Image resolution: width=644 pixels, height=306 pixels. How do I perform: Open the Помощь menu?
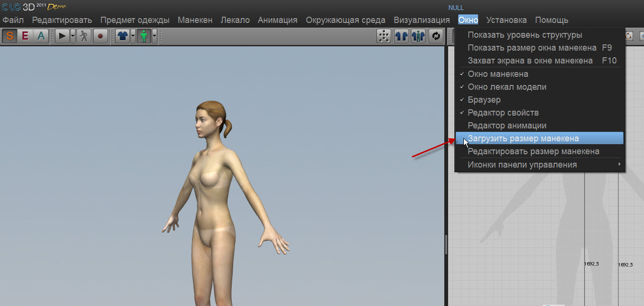tap(552, 20)
